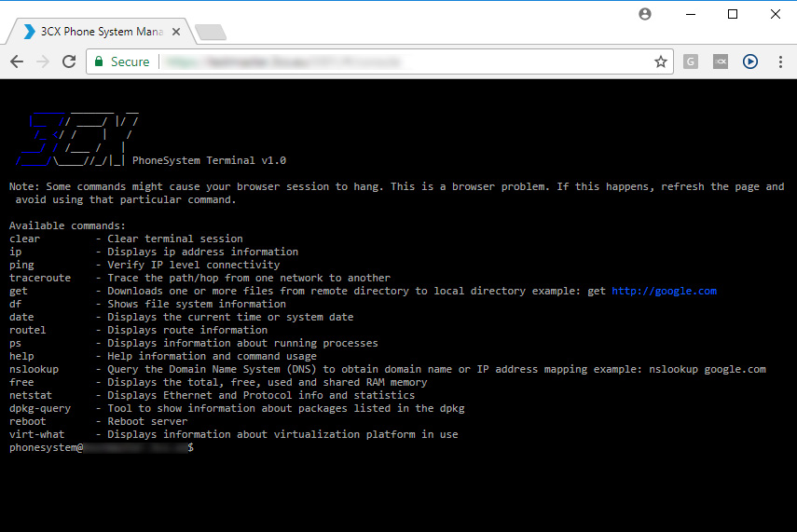This screenshot has width=797, height=532.
Task: Bookmark this page with the star icon
Action: tap(660, 62)
